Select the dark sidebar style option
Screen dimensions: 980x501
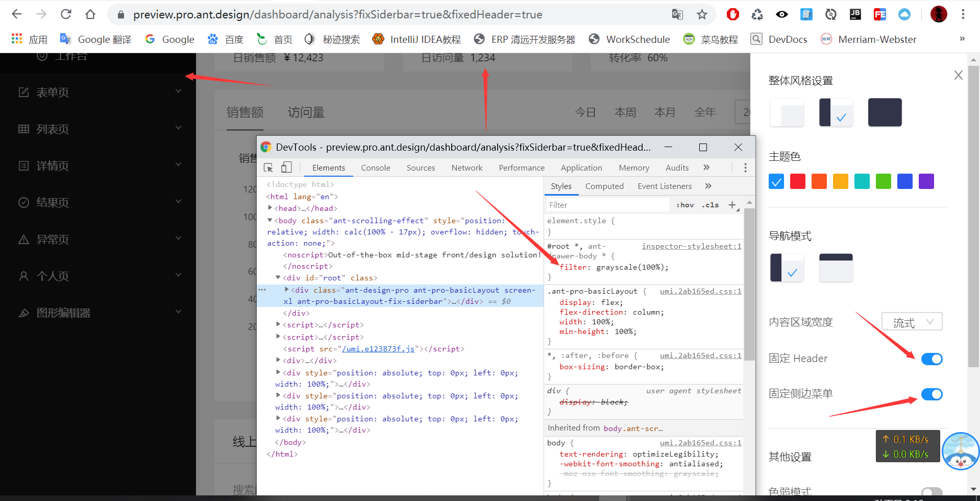[x=836, y=112]
